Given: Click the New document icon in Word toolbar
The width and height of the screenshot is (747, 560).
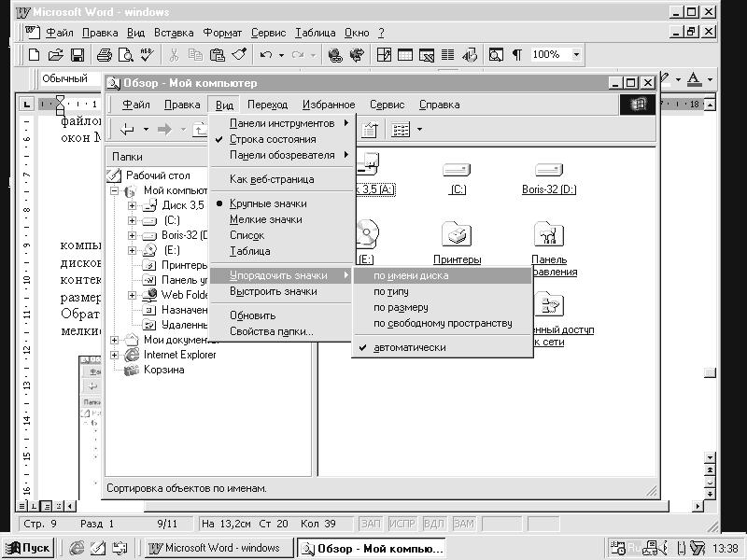Looking at the screenshot, I should (34, 55).
